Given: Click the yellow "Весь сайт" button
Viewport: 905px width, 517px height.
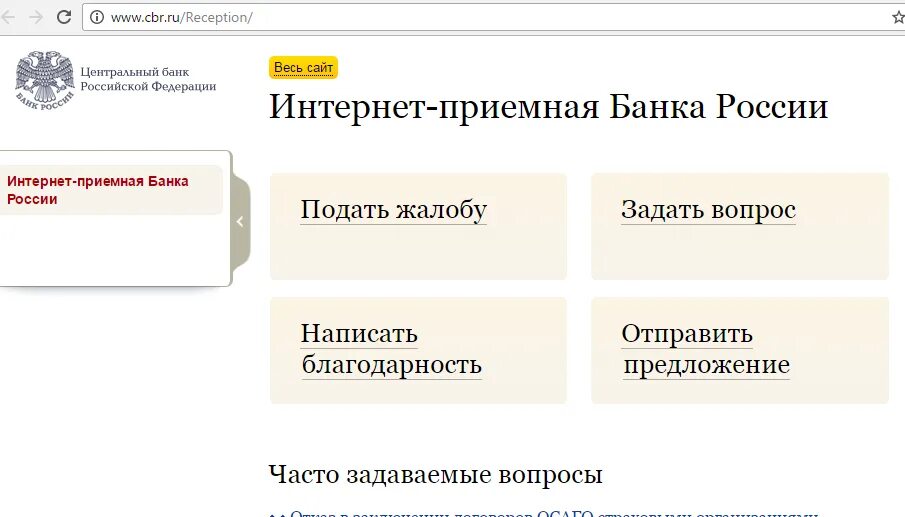Looking at the screenshot, I should point(304,68).
